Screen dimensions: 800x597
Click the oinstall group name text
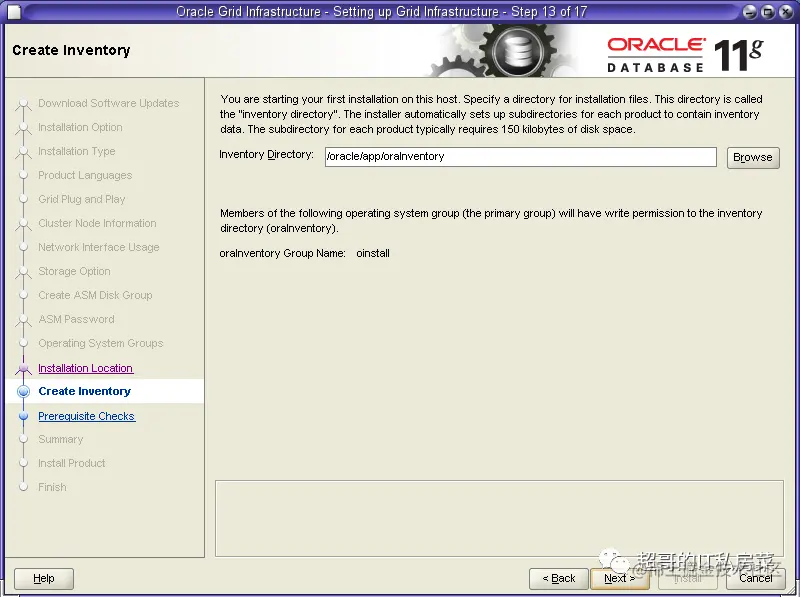click(x=373, y=253)
